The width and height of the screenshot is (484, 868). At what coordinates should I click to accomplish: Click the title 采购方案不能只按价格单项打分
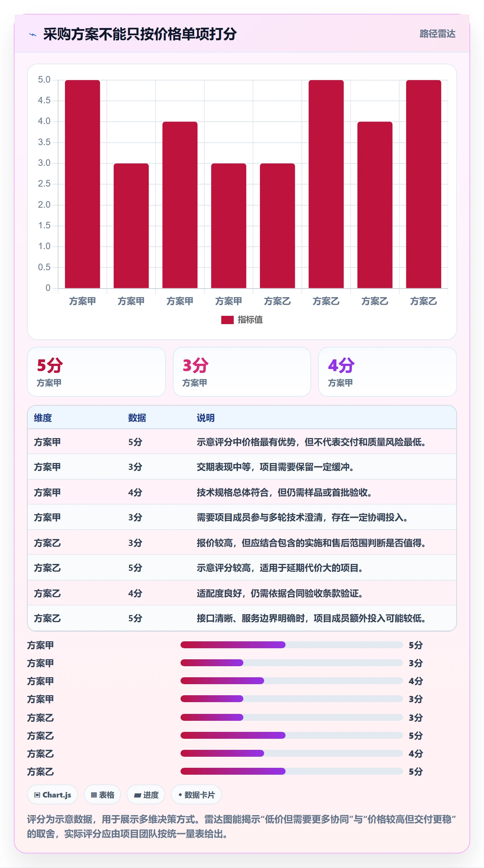[x=140, y=34]
